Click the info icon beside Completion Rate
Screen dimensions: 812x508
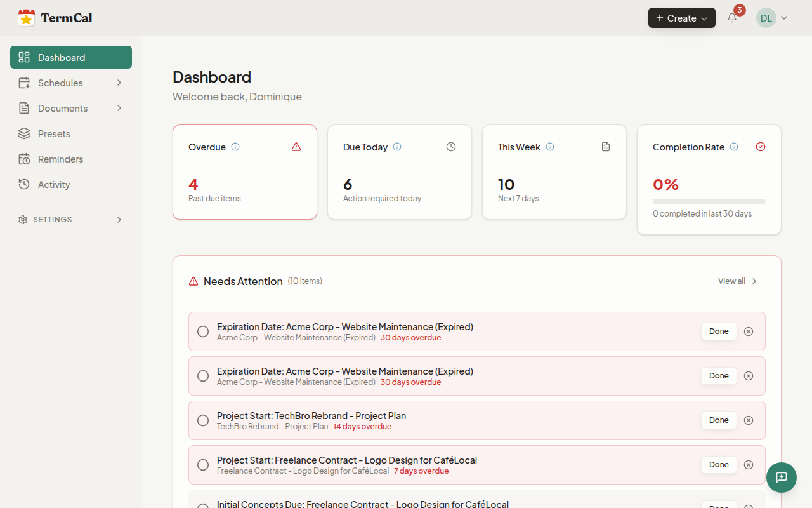click(734, 147)
